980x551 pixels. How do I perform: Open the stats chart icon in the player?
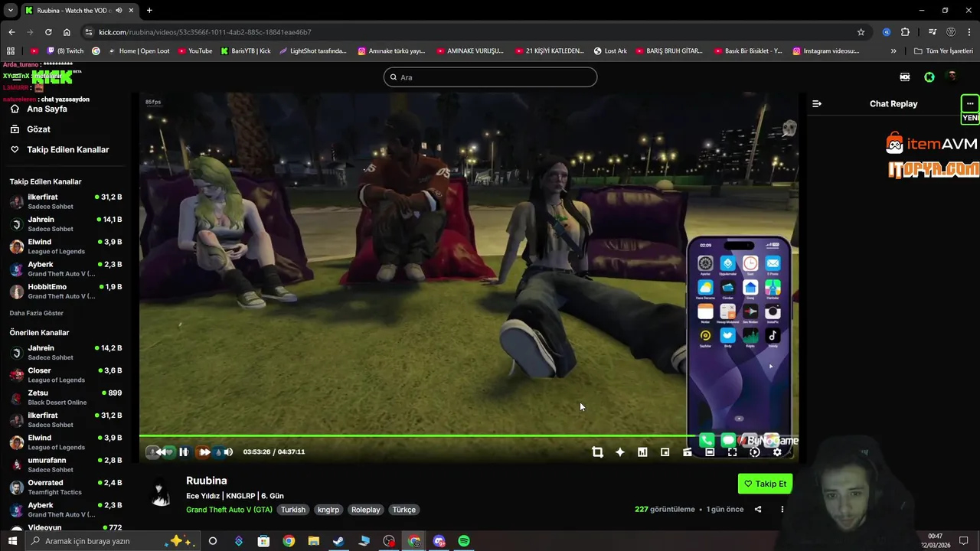tap(642, 452)
